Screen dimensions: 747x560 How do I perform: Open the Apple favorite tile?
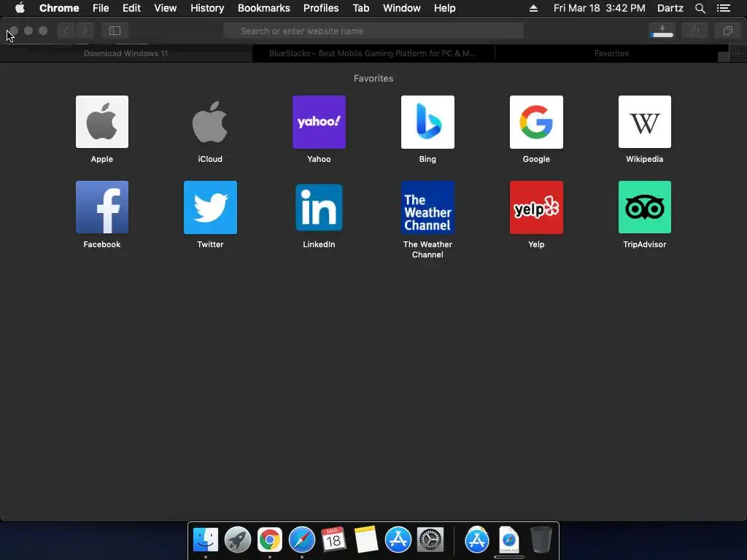(x=102, y=122)
